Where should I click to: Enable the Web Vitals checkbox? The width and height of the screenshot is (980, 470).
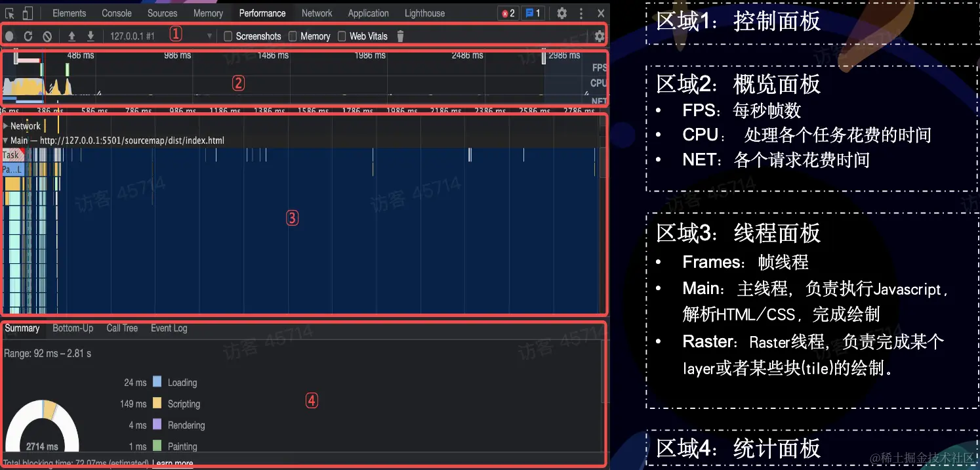coord(342,37)
